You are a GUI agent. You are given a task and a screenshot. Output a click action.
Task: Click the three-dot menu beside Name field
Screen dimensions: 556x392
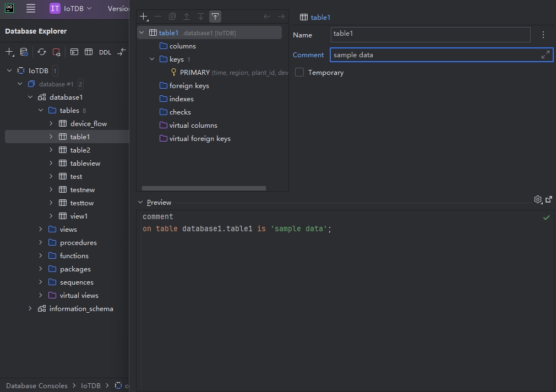coord(543,35)
